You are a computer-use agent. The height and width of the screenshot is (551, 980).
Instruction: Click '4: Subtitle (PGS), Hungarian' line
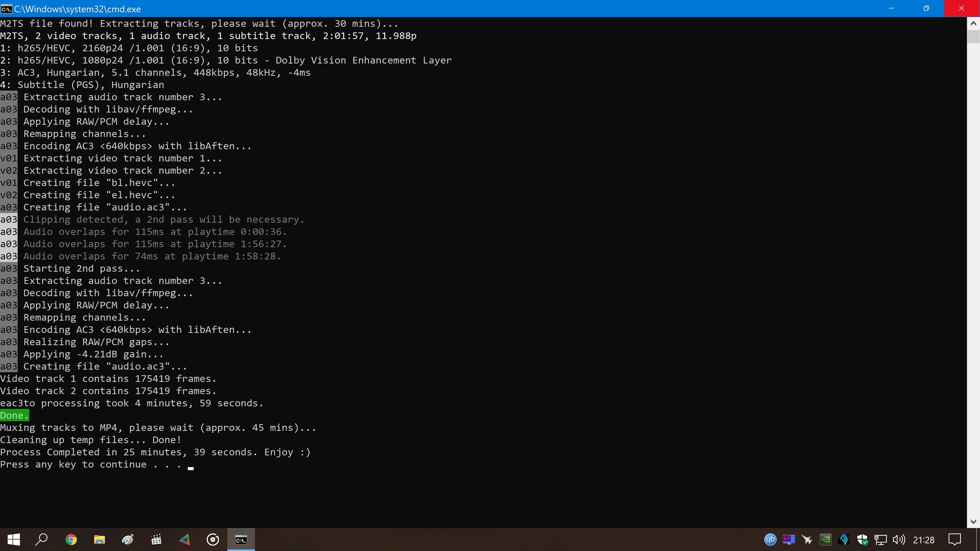pyautogui.click(x=82, y=85)
